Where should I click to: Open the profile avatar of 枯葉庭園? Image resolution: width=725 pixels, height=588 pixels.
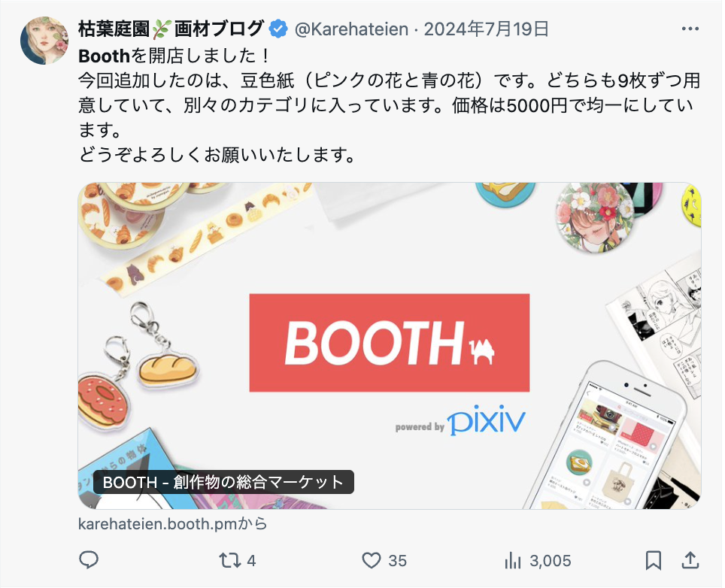click(x=44, y=41)
